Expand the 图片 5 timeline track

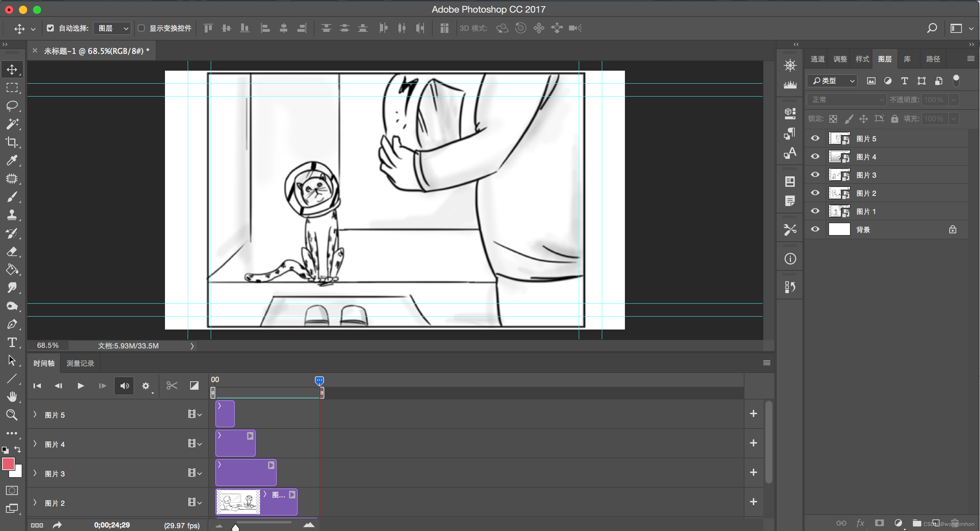click(35, 415)
